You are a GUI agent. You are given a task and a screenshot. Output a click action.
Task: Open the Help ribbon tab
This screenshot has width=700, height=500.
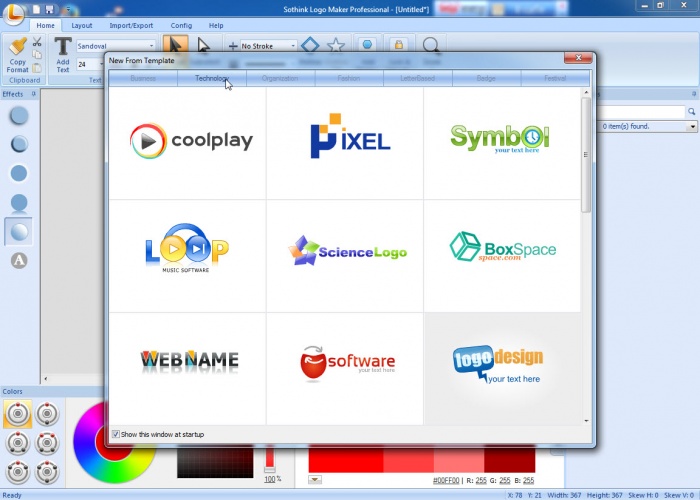[x=216, y=25]
